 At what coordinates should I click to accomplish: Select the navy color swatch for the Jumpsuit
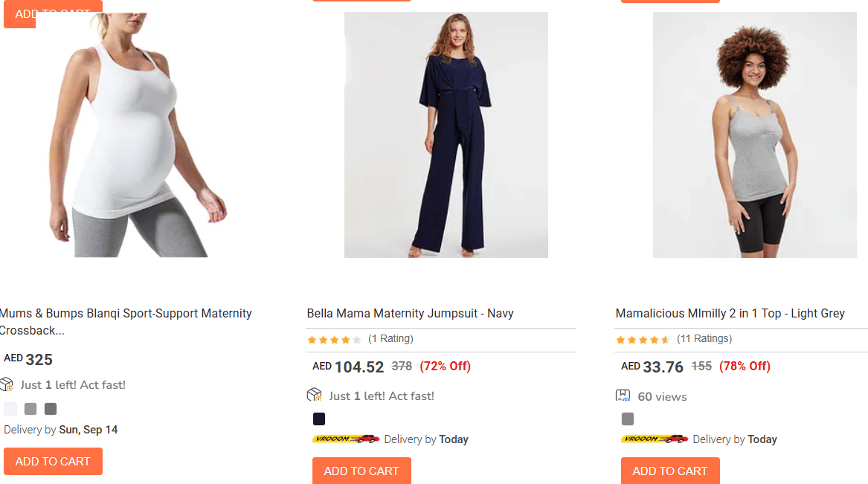pos(319,419)
